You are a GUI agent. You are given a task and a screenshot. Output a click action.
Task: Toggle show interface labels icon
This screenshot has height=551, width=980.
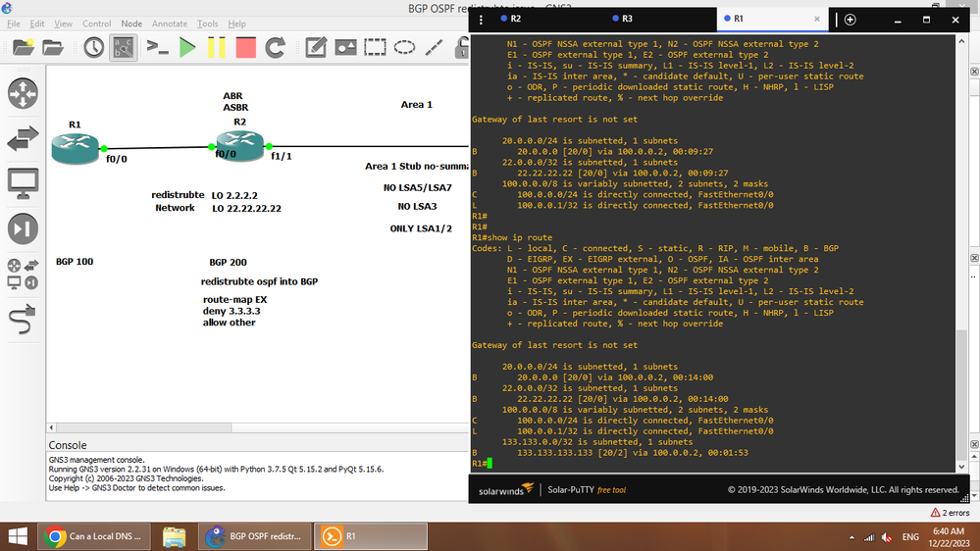[124, 47]
